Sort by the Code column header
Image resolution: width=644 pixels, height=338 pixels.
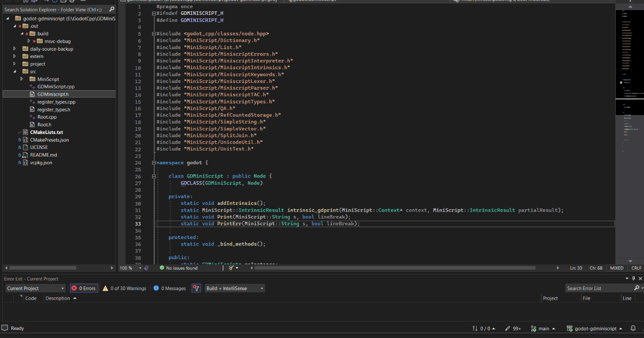click(31, 298)
